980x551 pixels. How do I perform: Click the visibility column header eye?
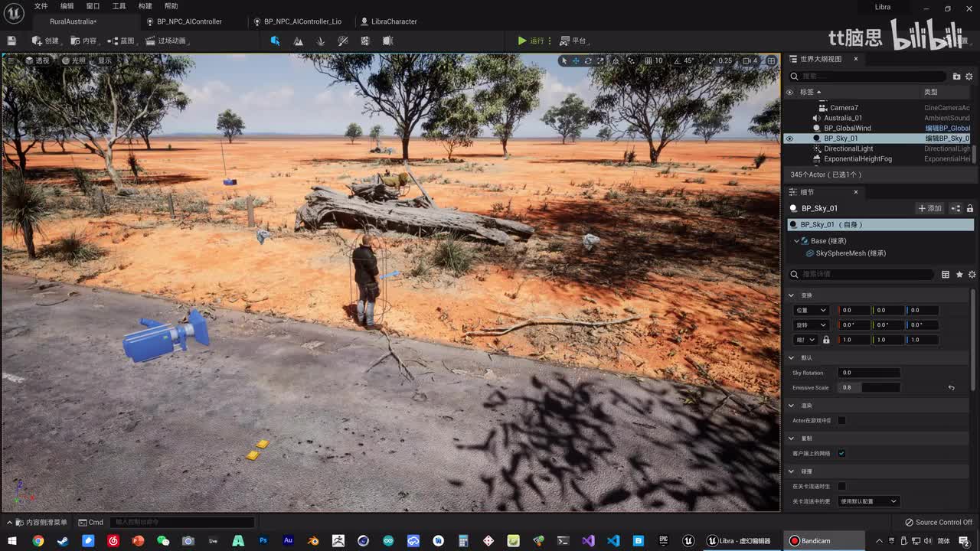[789, 92]
